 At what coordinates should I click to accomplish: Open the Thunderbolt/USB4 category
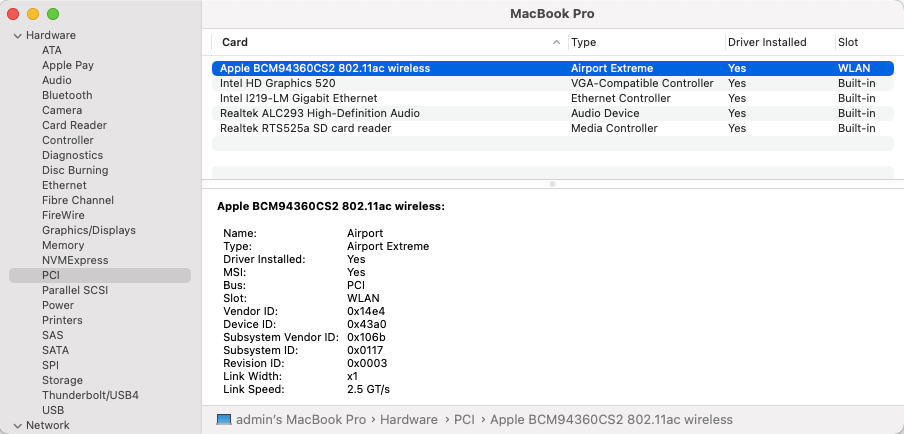[x=90, y=395]
